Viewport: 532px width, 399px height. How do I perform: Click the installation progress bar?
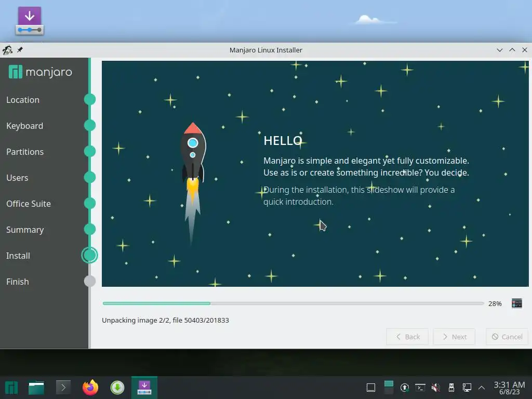tap(293, 303)
